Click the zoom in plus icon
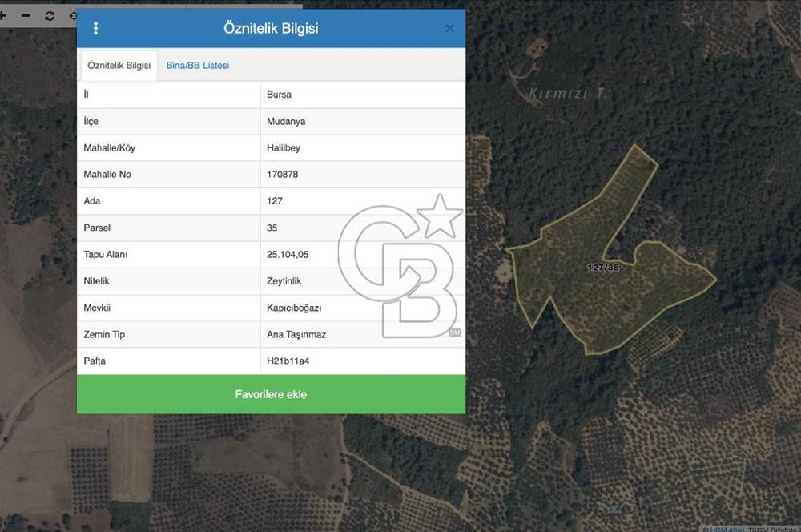Viewport: 801px width, 532px height. tap(3, 15)
